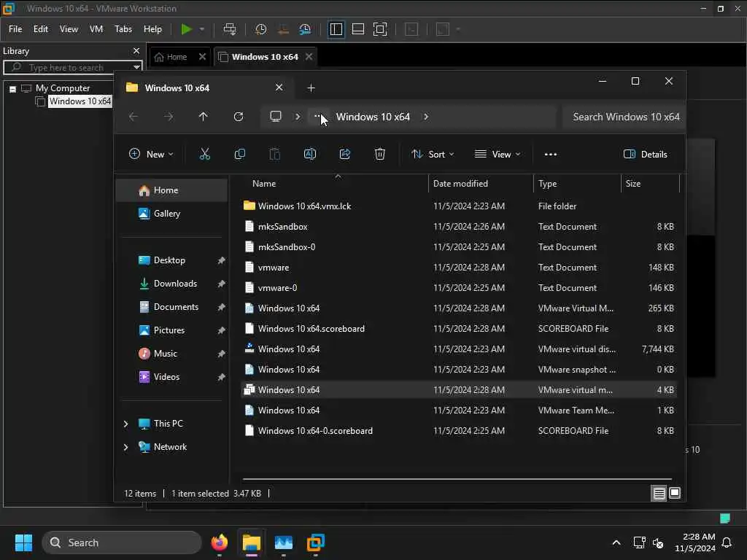Close the VMware Windows 10 x64 tab
Screen dimensions: 747x560
click(x=309, y=56)
